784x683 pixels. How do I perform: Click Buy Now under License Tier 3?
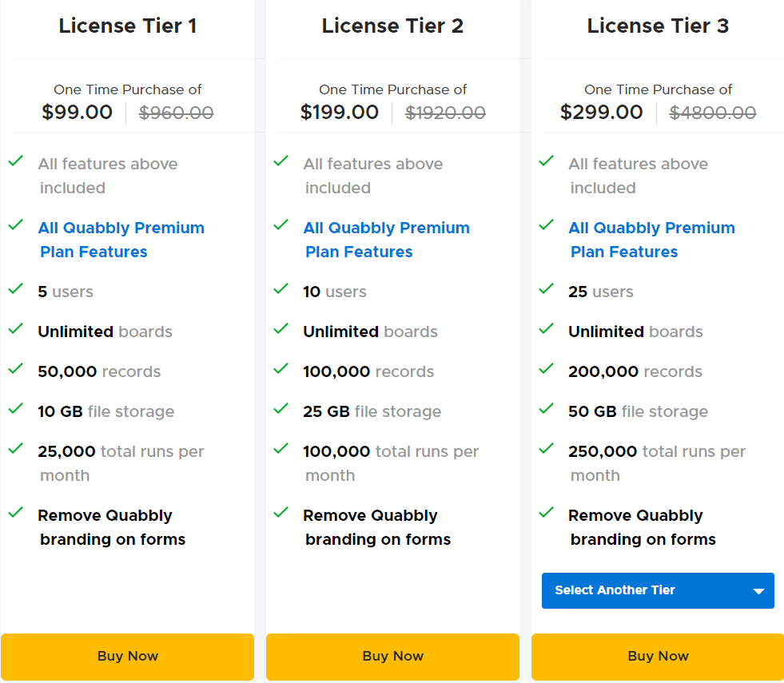click(658, 656)
